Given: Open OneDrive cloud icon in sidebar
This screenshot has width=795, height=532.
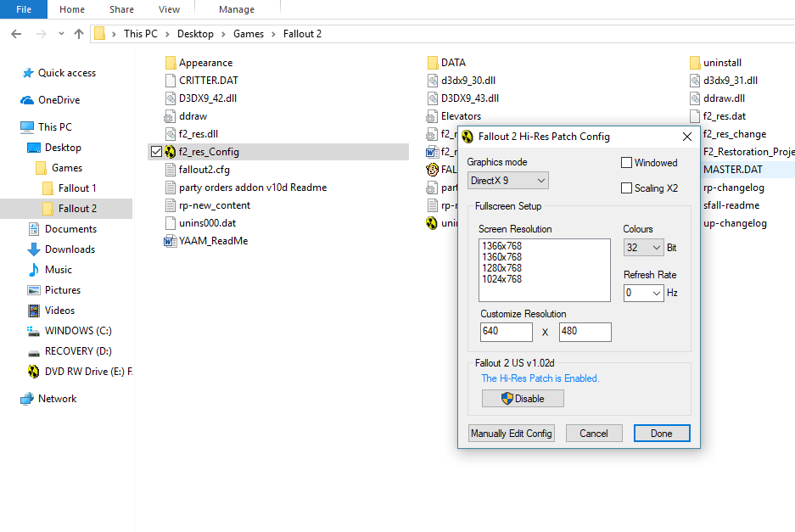Looking at the screenshot, I should click(x=27, y=100).
